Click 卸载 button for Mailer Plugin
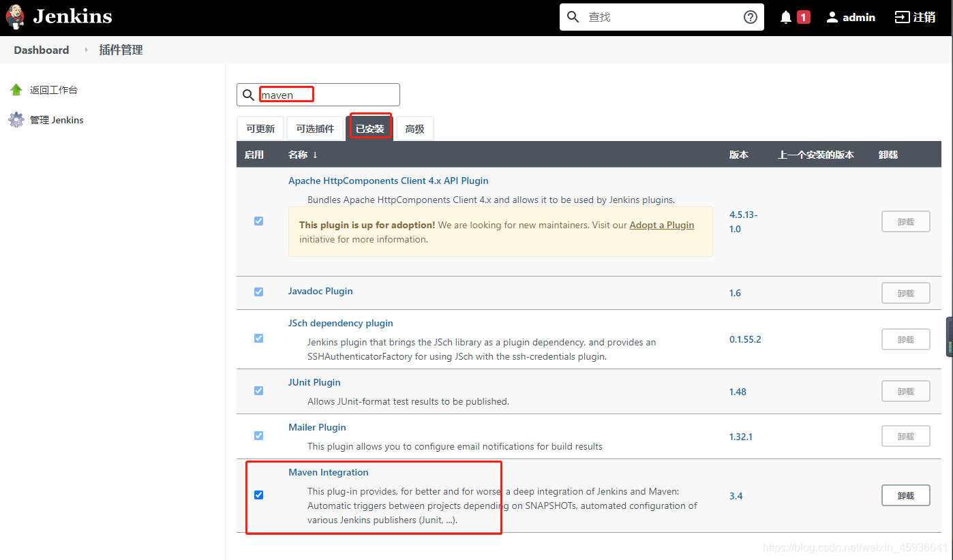The height and width of the screenshot is (560, 953). pyautogui.click(x=905, y=436)
